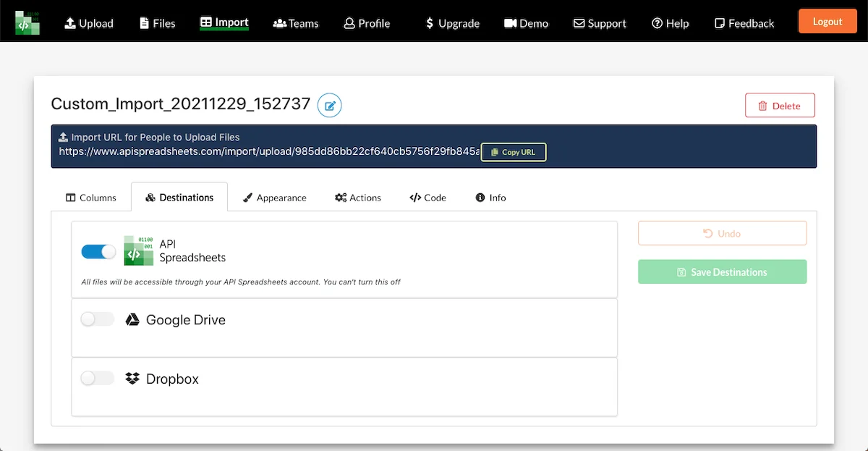Click the edit import name pencil icon
The height and width of the screenshot is (451, 868).
click(330, 106)
